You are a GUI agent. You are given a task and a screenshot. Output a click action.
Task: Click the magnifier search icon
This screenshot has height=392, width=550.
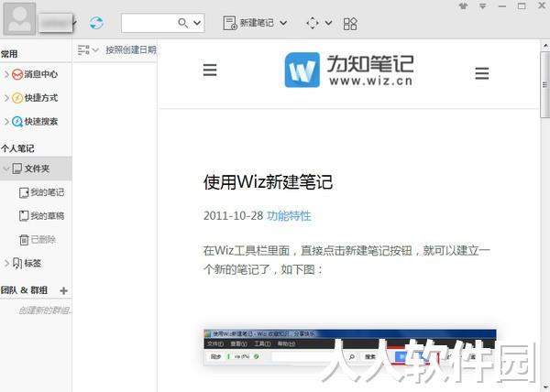(182, 23)
